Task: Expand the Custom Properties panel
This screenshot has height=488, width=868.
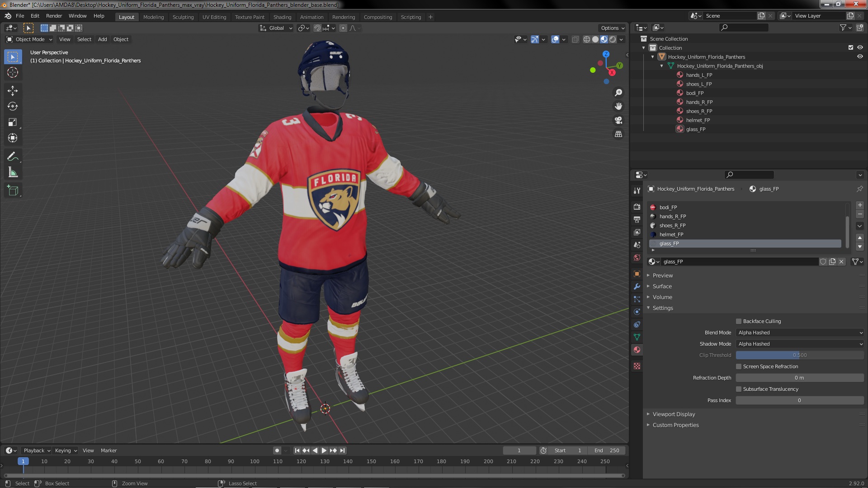Action: click(675, 425)
